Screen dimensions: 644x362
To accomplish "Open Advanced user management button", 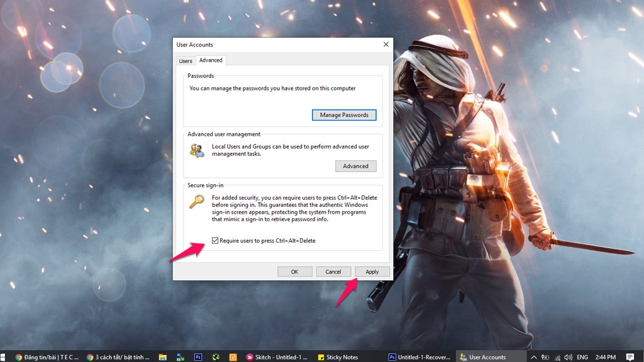I will coord(356,166).
